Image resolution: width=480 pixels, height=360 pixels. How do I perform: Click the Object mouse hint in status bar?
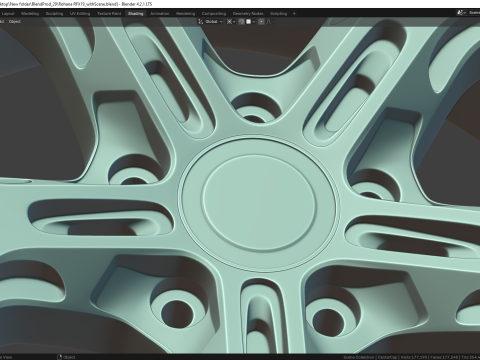click(66, 357)
